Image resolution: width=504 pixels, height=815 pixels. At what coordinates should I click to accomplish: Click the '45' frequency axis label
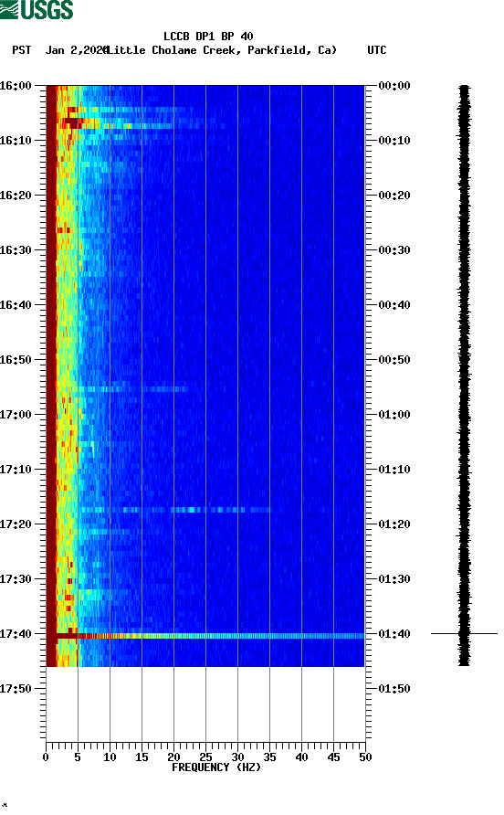point(333,757)
